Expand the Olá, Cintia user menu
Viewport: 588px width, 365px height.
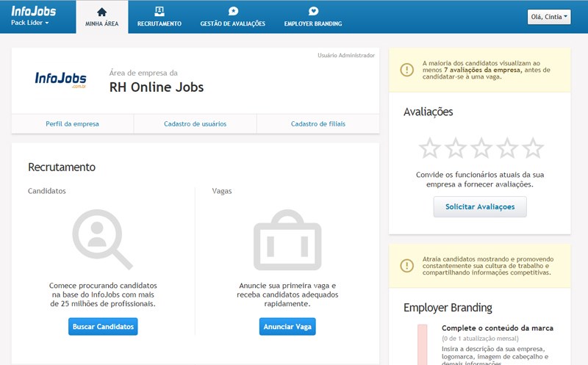pos(549,17)
